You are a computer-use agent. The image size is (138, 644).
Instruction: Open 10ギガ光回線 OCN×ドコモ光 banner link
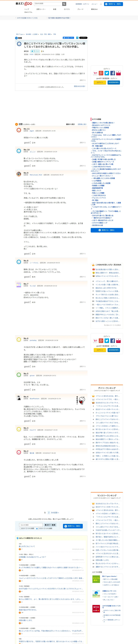[x=27, y=18]
